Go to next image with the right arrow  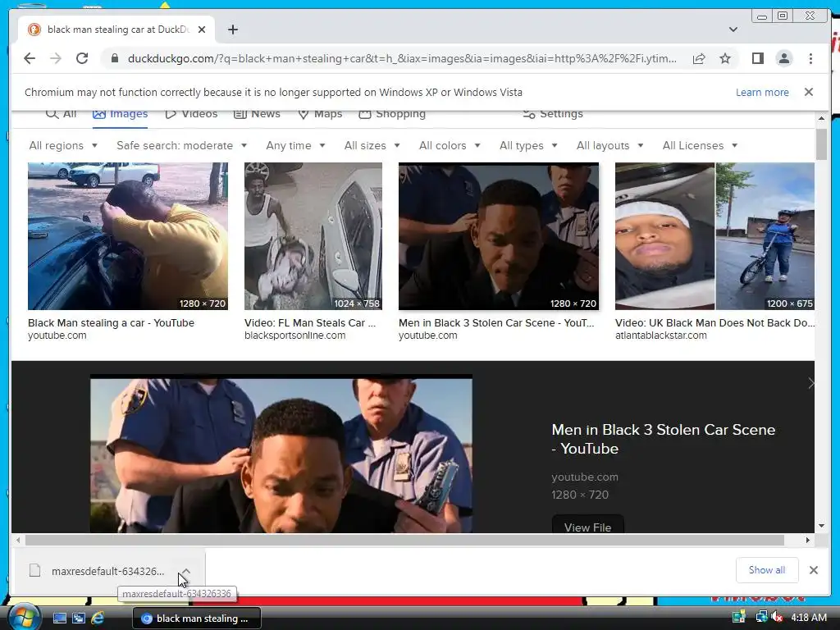point(810,383)
